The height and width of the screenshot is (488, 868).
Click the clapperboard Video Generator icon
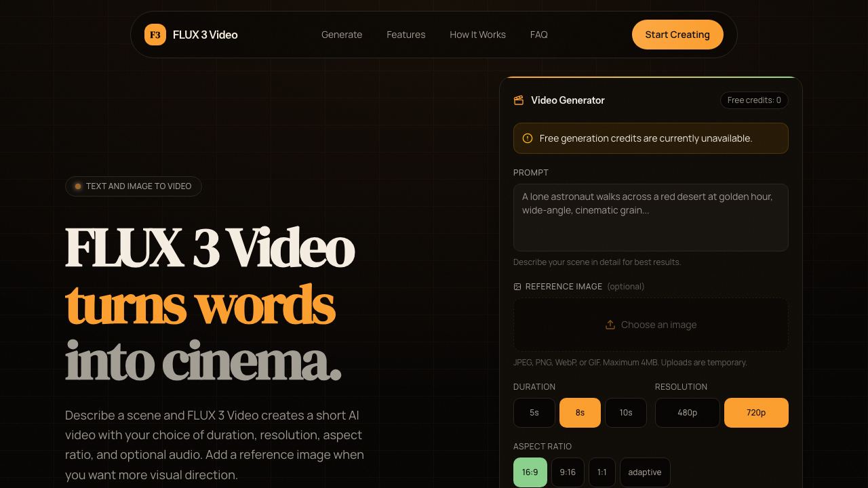(519, 100)
